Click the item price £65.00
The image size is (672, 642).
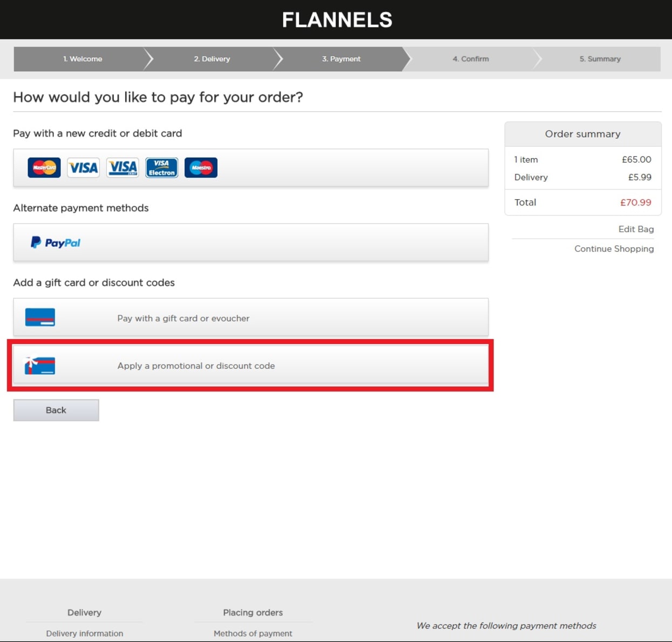(636, 159)
